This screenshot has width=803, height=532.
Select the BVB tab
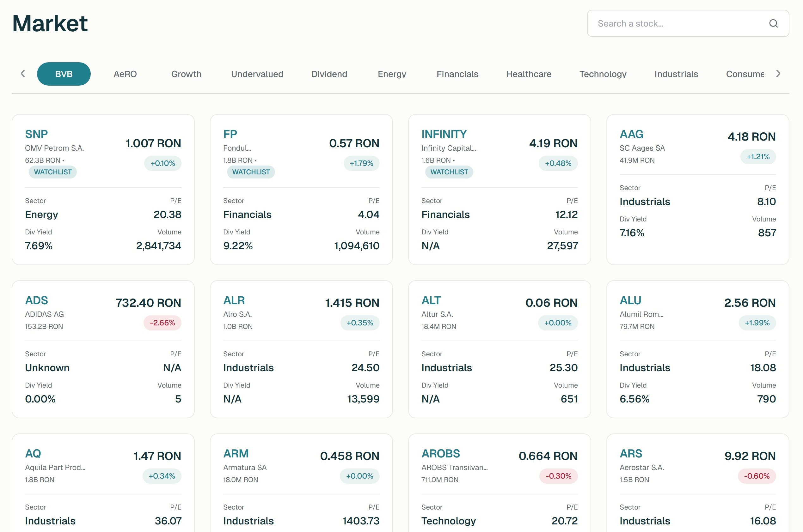click(x=64, y=74)
